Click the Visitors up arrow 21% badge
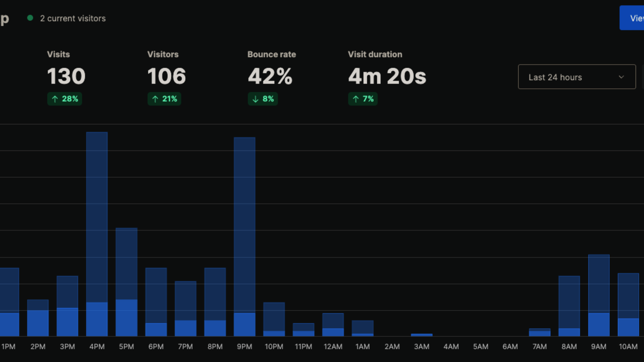 (x=164, y=99)
